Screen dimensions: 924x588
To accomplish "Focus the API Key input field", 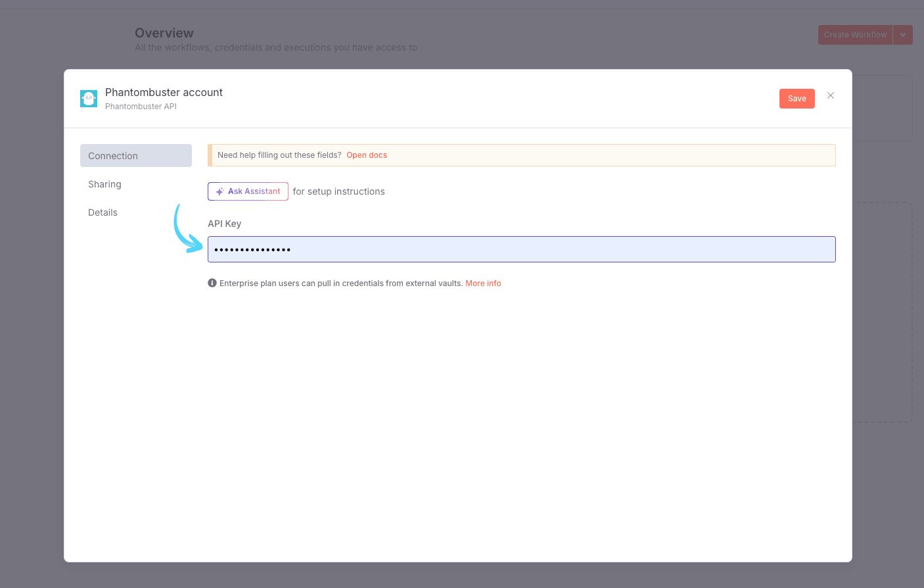I will pos(522,249).
